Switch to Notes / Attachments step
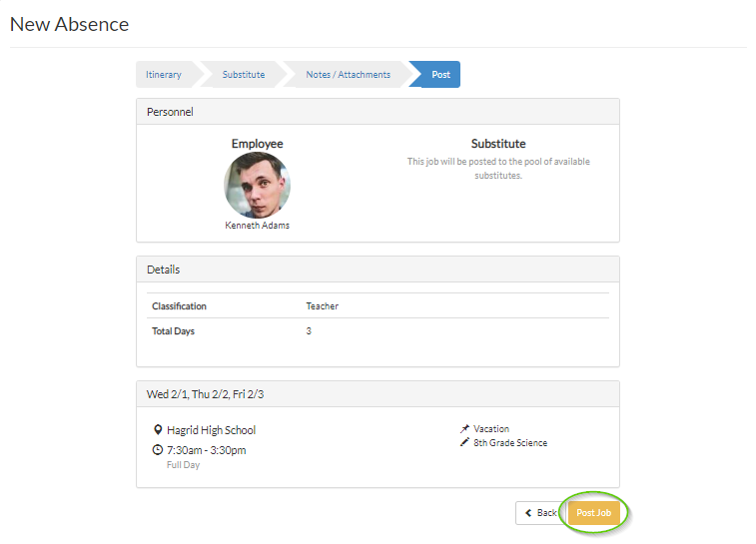The width and height of the screenshot is (756, 544). point(349,75)
